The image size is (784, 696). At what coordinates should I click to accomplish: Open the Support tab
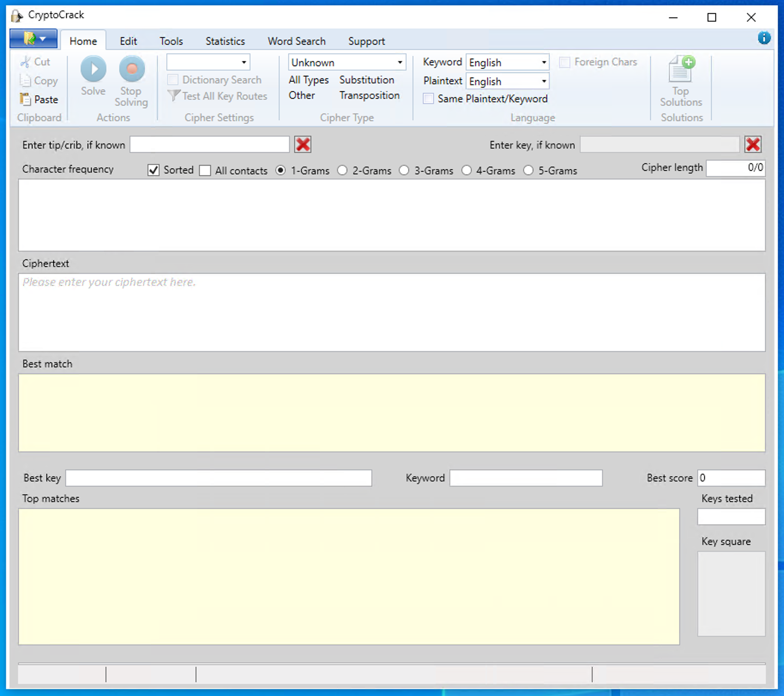(366, 41)
